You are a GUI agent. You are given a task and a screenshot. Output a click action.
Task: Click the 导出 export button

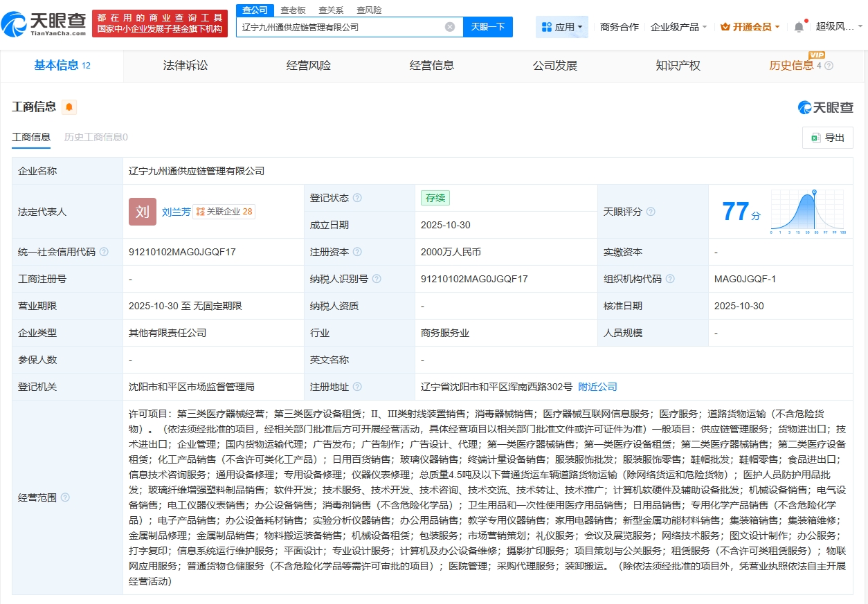pyautogui.click(x=828, y=138)
